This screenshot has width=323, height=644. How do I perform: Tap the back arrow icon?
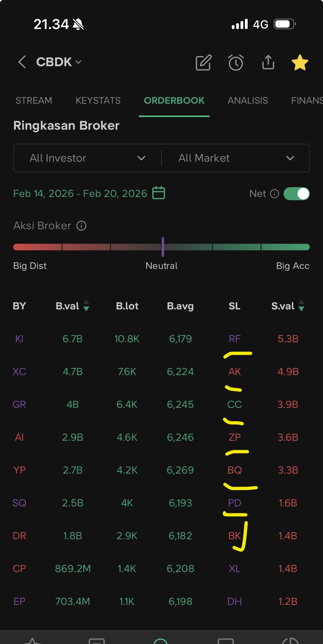pyautogui.click(x=22, y=62)
